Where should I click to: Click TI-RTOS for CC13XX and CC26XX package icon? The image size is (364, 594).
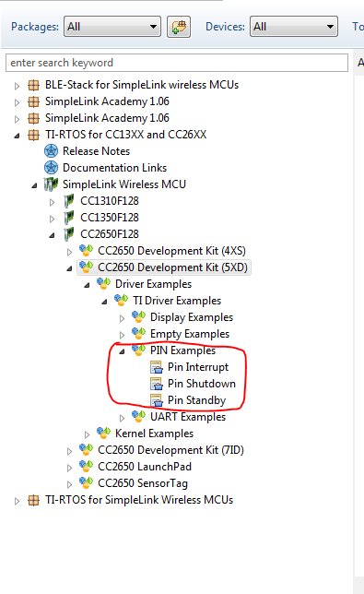[x=34, y=135]
